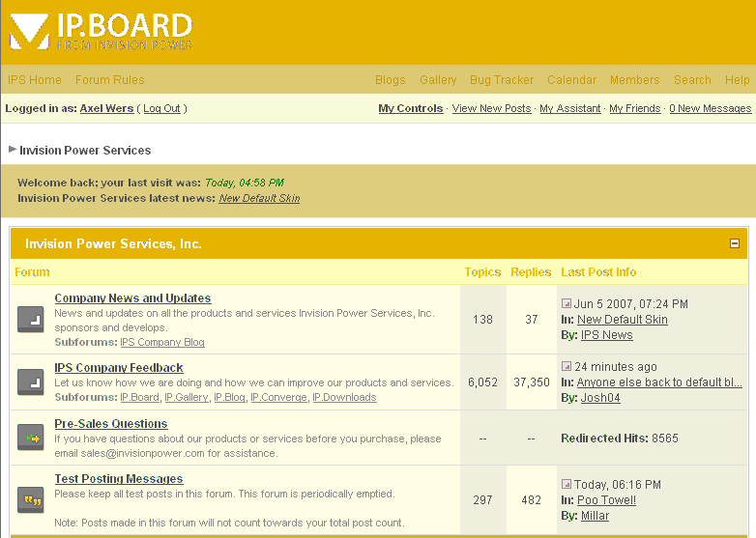
Task: Open Axel Wers profile link
Action: 106,108
